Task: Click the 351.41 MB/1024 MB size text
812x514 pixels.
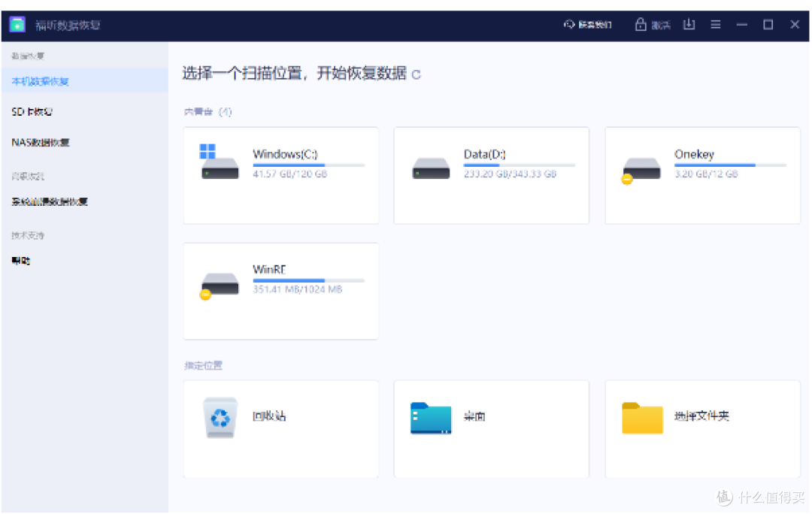Action: (297, 289)
